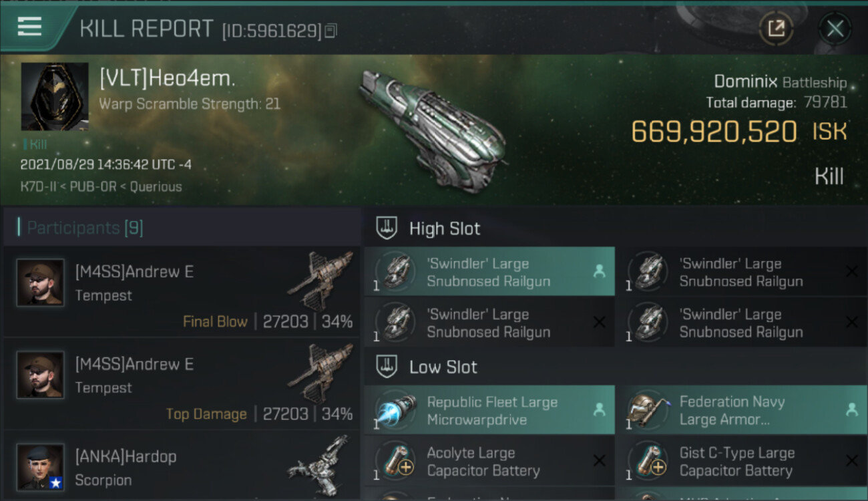Open Hardop's Scorpion participant entry
Viewport: 868px width, 501px height.
click(182, 468)
